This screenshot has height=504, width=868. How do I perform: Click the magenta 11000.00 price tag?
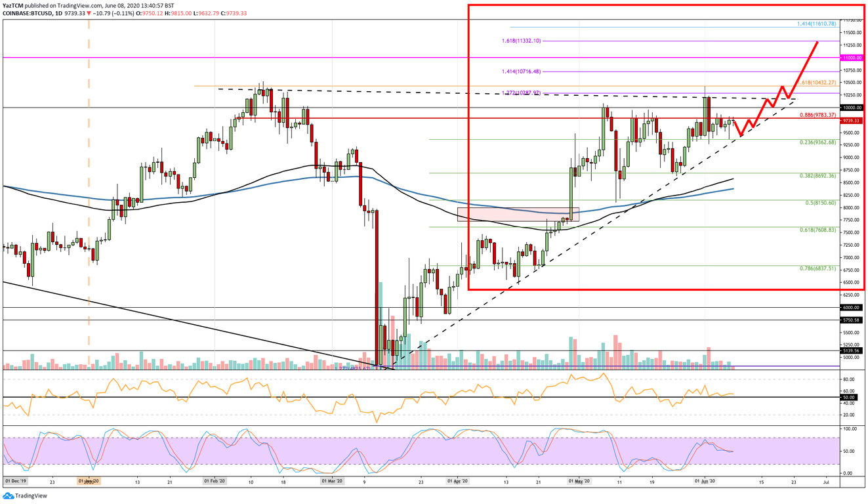pyautogui.click(x=853, y=58)
